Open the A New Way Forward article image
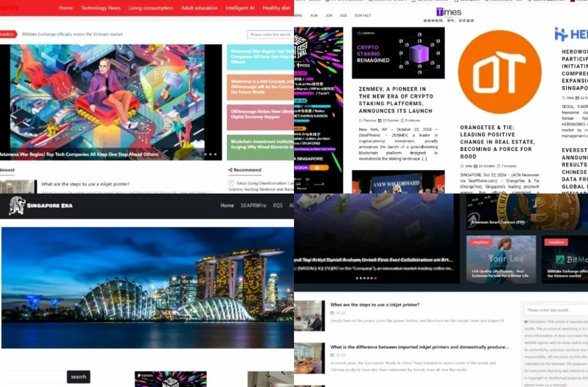The height and width of the screenshot is (387, 588). (x=399, y=181)
